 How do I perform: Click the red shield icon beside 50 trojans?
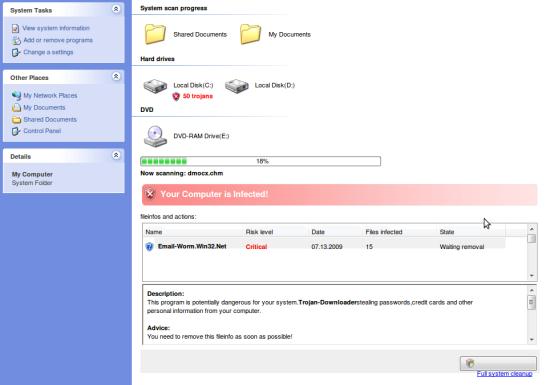click(x=176, y=96)
